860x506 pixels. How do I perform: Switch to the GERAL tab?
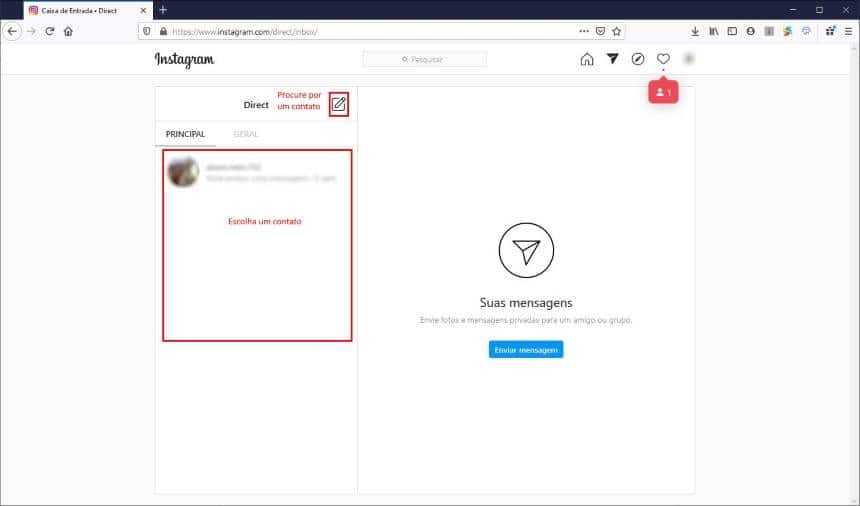click(x=246, y=134)
